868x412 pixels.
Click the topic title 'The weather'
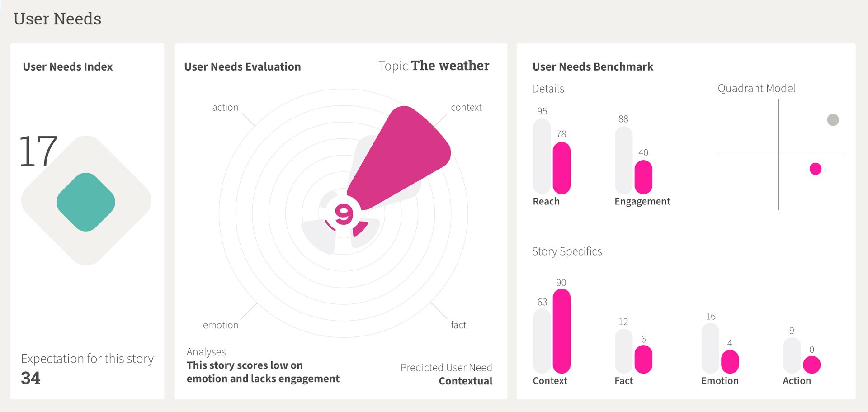pos(450,66)
